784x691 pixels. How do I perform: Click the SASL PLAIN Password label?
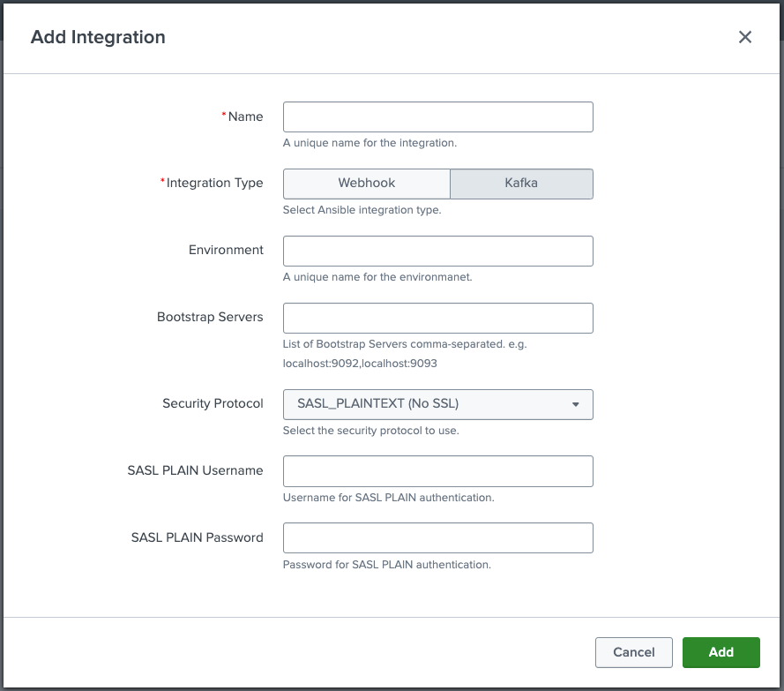pos(197,537)
